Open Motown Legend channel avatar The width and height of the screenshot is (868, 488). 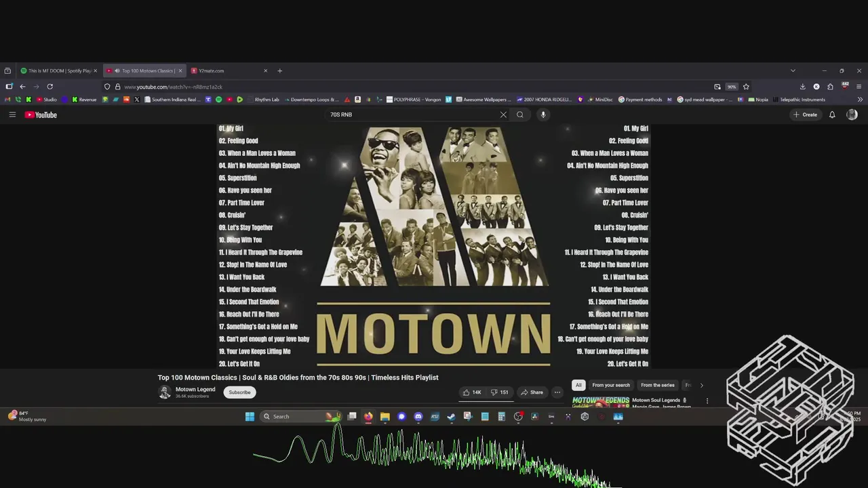[164, 392]
